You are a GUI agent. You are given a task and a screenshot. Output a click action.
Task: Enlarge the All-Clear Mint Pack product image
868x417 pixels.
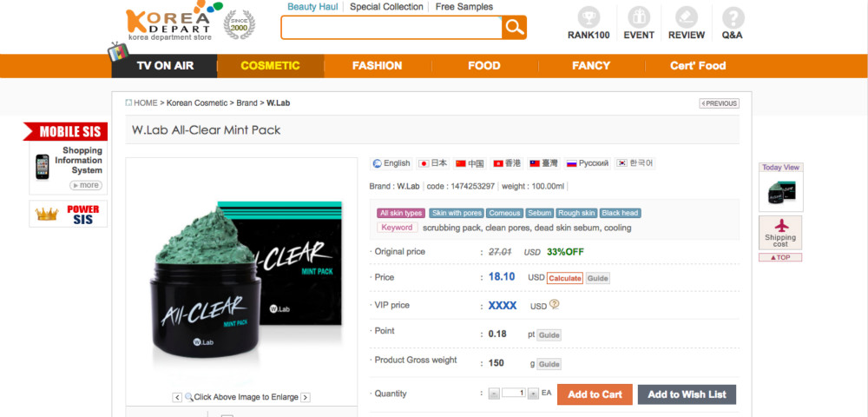click(242, 275)
